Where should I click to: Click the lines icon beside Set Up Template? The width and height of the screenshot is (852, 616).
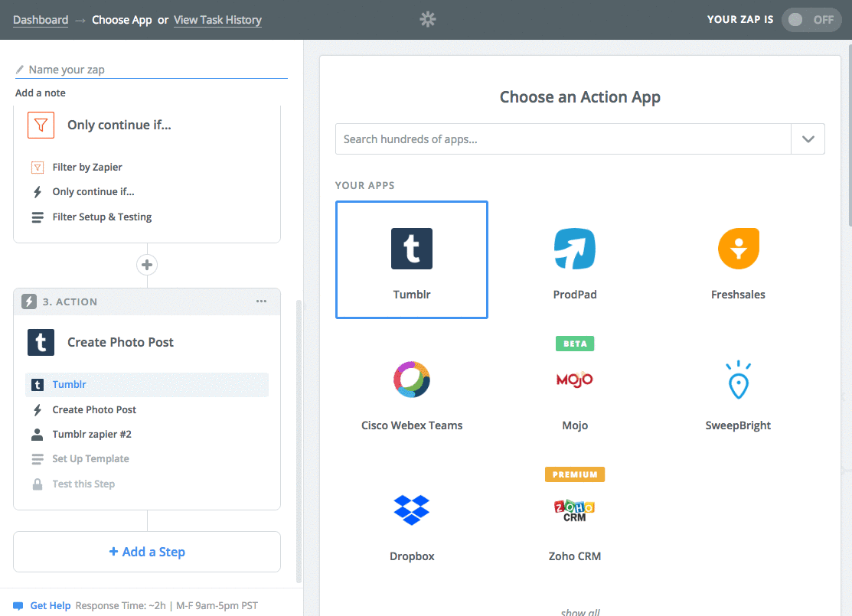click(38, 459)
